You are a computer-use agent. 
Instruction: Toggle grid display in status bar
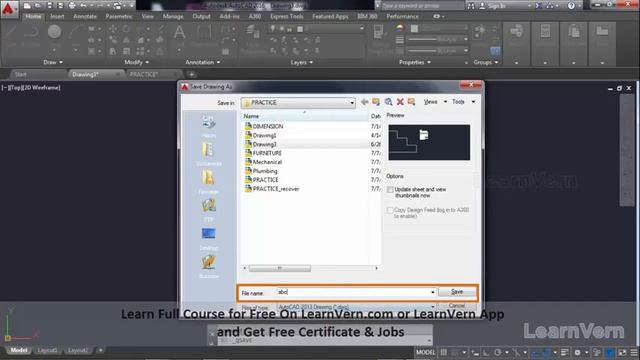444,352
